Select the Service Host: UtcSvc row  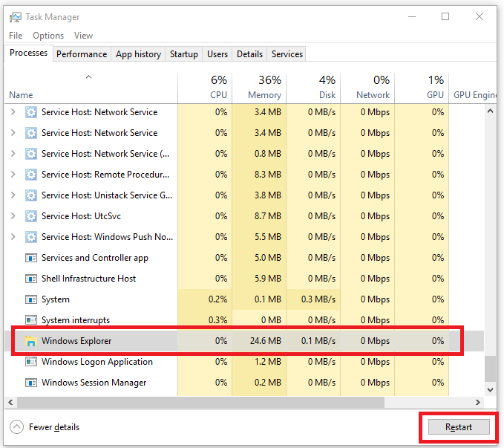click(244, 216)
